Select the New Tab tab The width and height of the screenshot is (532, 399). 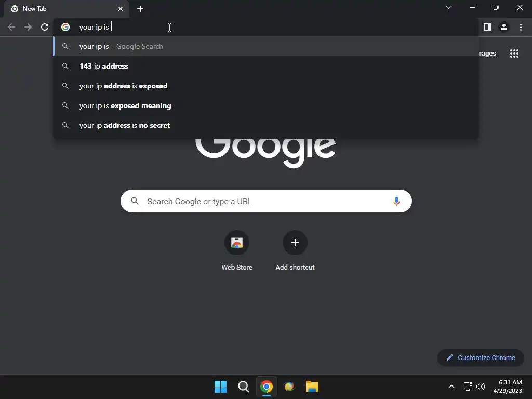click(x=66, y=9)
